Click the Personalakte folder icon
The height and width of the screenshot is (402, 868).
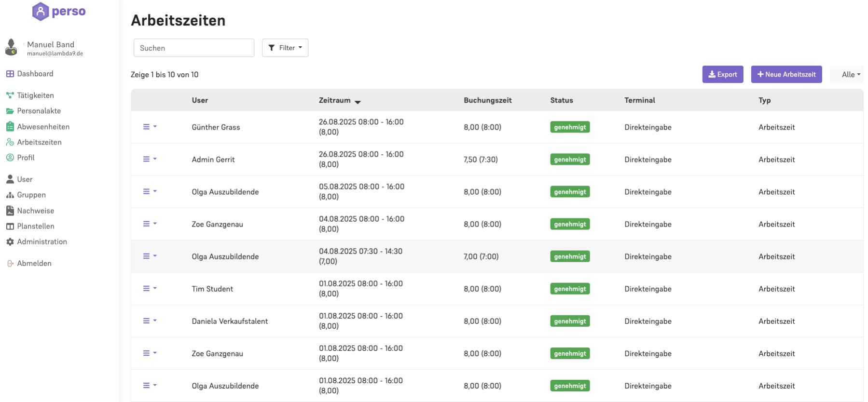10,111
